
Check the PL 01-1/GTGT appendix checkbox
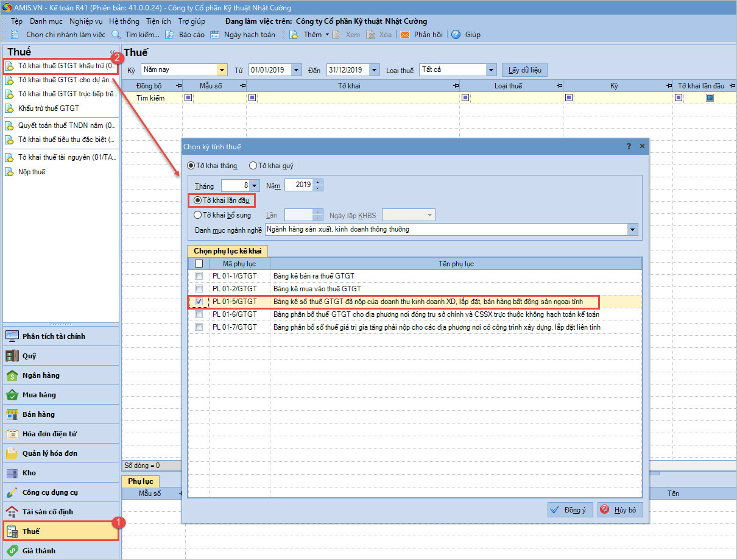pos(199,276)
